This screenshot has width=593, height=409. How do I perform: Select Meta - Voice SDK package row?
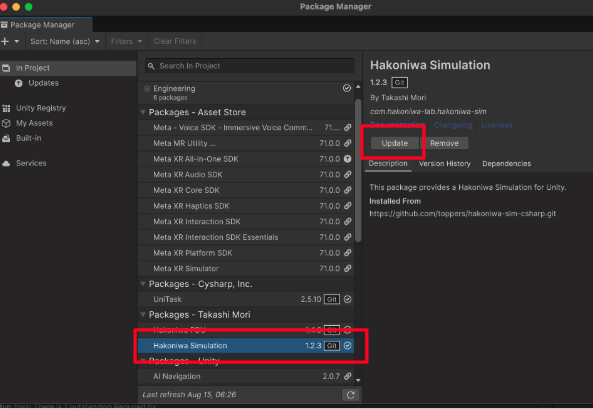246,128
